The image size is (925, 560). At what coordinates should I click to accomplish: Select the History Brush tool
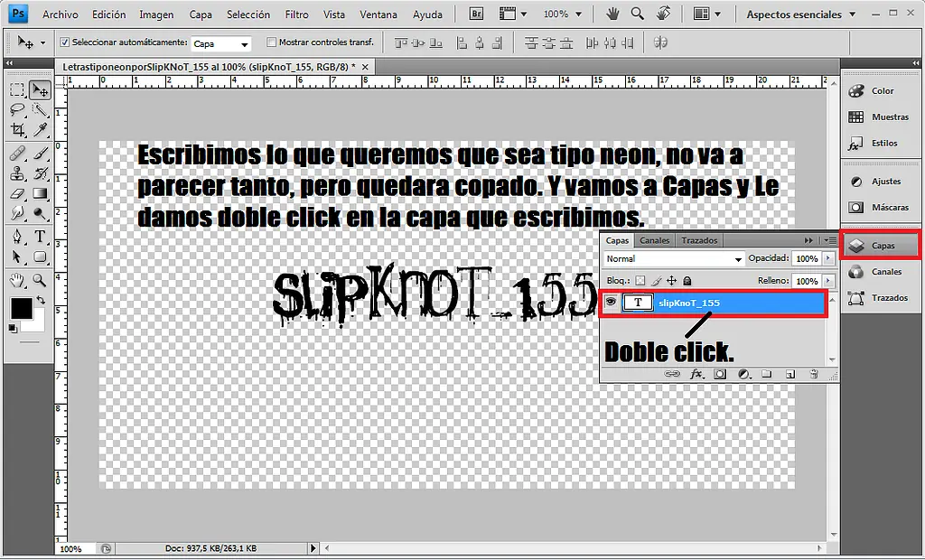40,173
